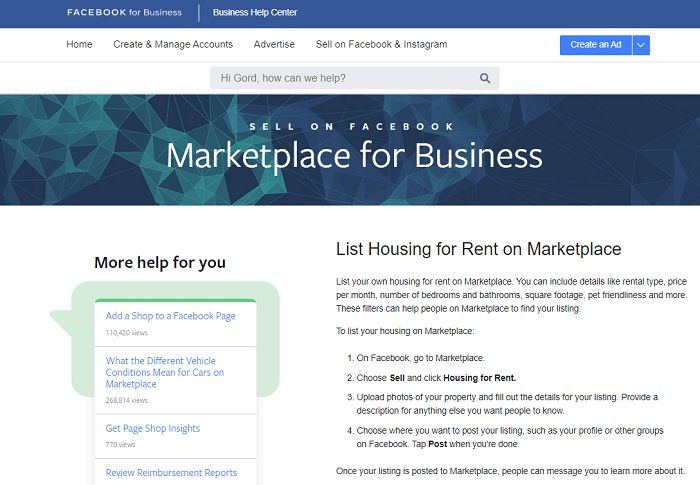Open 'Review Reimbursement Reports' article

coord(171,472)
